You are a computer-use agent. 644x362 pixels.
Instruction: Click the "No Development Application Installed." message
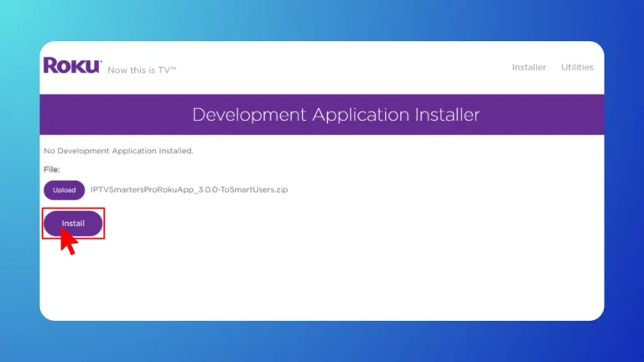point(118,151)
